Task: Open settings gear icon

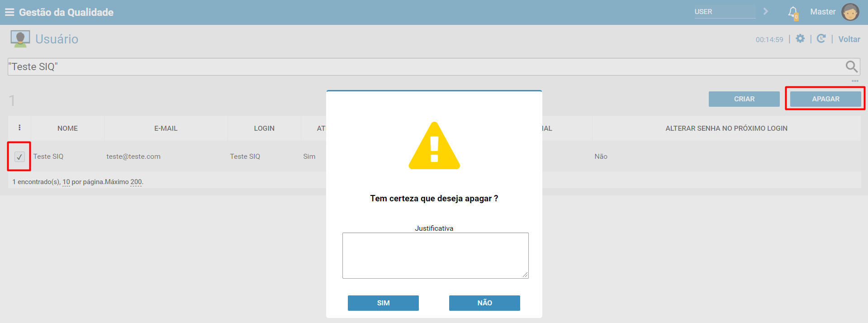Action: point(800,38)
